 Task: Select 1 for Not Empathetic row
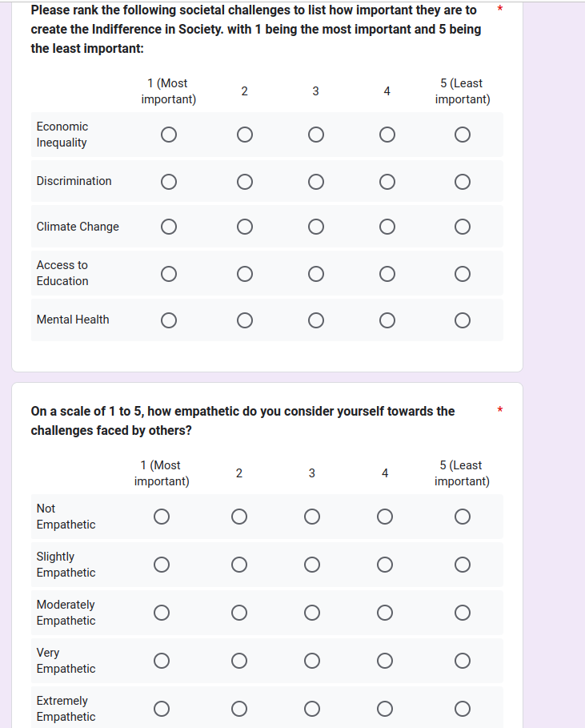pos(162,517)
